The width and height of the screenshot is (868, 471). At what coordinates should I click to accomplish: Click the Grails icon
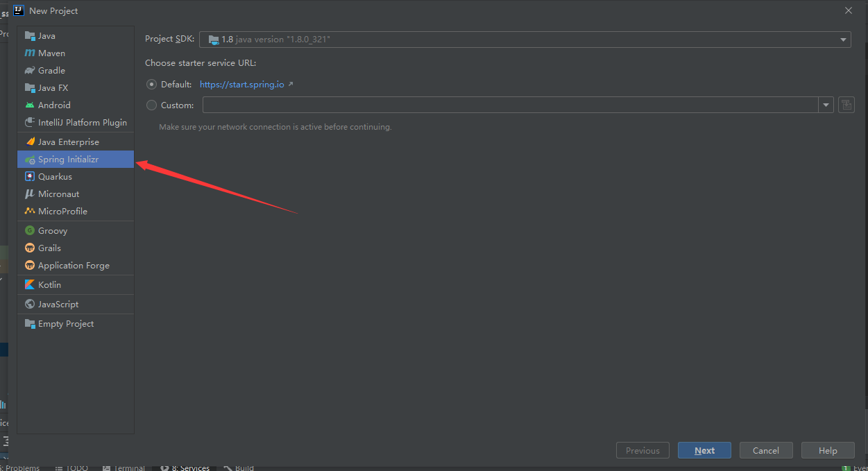pos(30,248)
